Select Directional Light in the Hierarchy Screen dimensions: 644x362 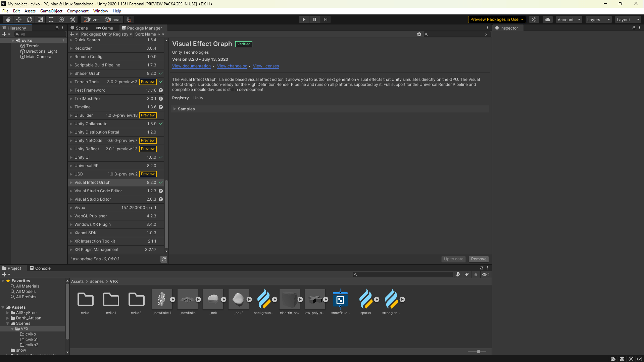(42, 51)
